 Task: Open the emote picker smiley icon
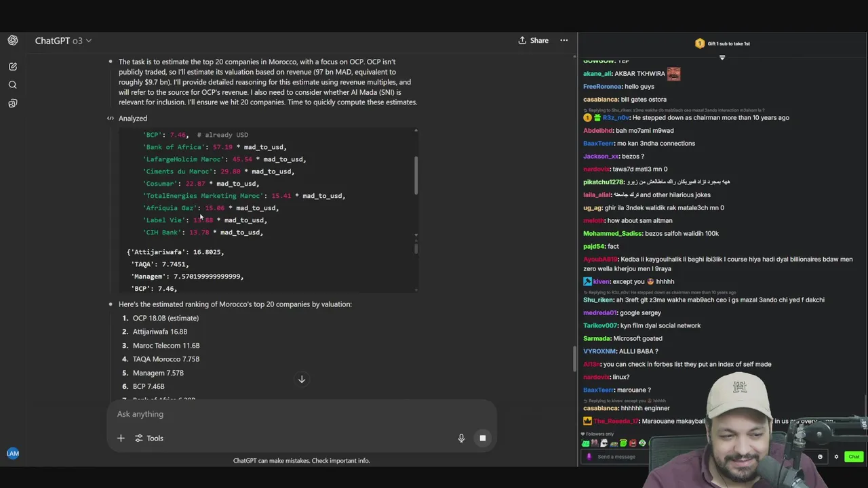(x=820, y=457)
